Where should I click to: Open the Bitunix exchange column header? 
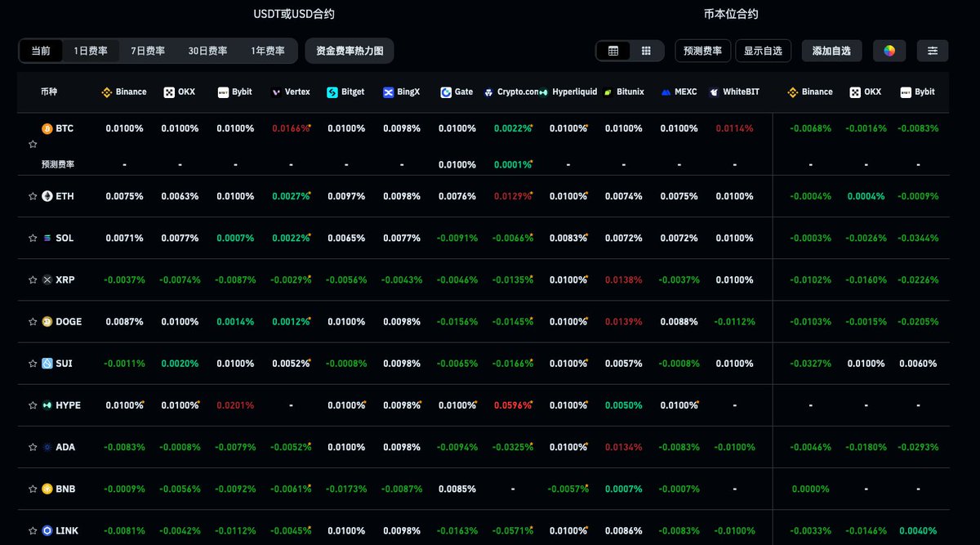point(624,92)
